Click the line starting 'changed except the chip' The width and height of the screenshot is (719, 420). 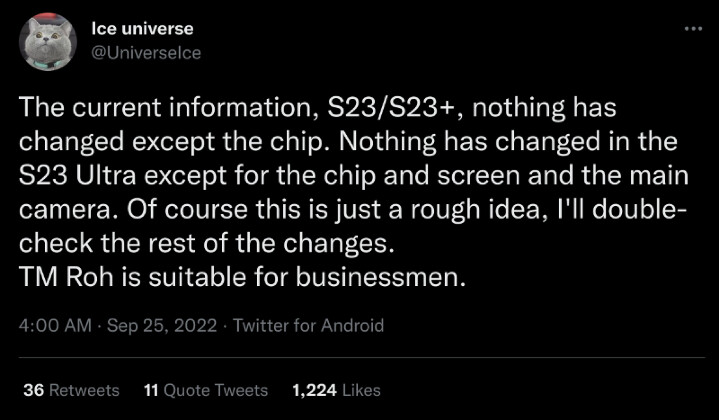pos(348,142)
